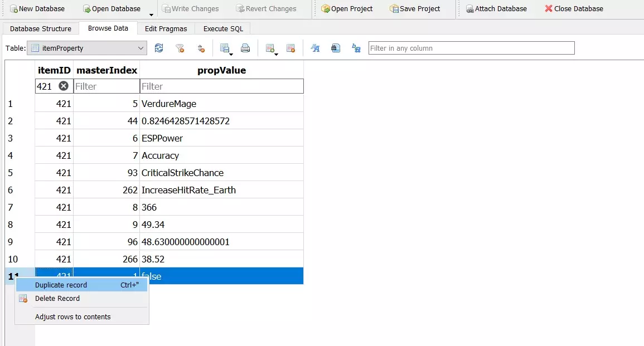Click the masterIndex column filter box

point(107,86)
